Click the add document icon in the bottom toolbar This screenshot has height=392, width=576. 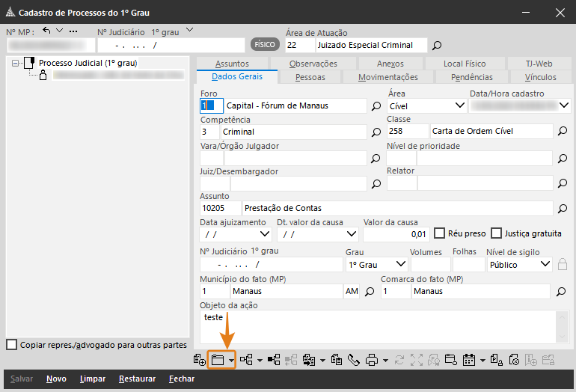tap(200, 360)
